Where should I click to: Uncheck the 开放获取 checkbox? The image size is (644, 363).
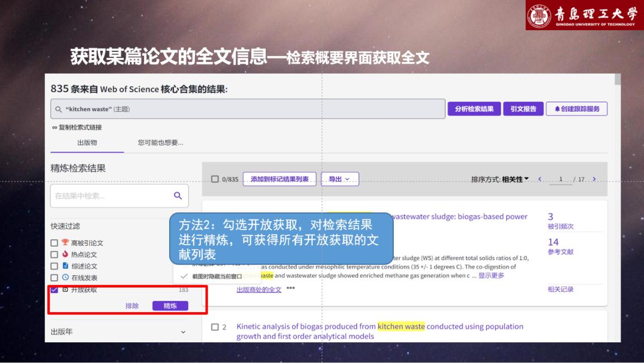[54, 289]
